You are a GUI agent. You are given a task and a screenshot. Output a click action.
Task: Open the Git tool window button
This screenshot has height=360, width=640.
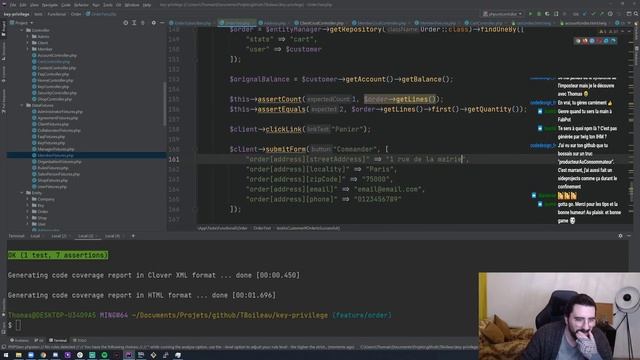click(39, 340)
